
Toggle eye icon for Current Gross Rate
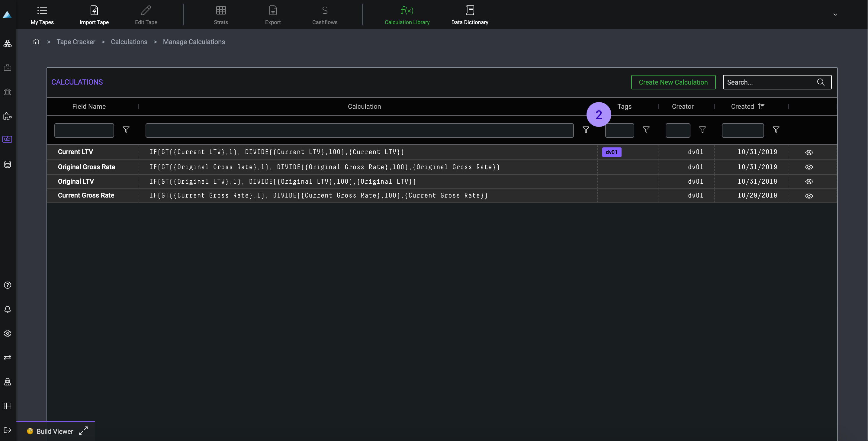809,196
